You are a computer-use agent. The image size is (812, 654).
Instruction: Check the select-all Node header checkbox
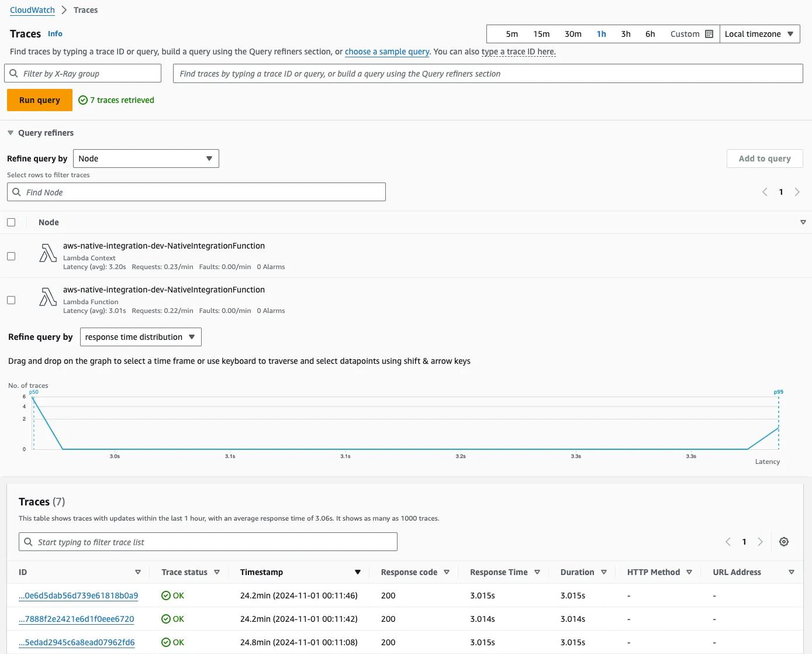[x=11, y=222]
